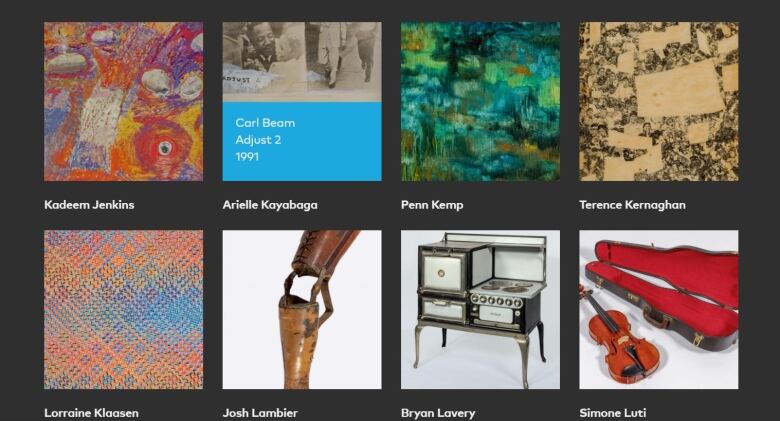780x421 pixels.
Task: Click the Kadeem Jenkins name link
Action: pos(89,205)
